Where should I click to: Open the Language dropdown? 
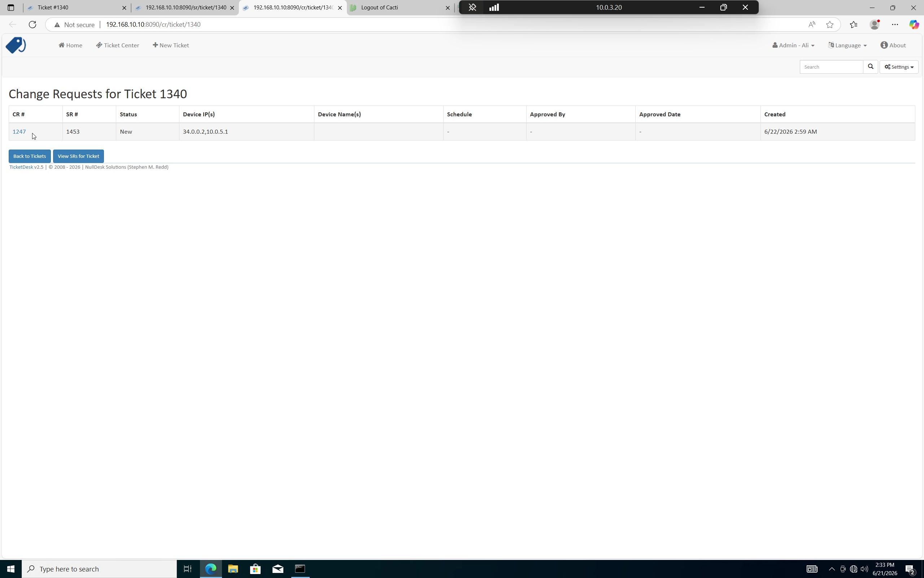coord(847,45)
